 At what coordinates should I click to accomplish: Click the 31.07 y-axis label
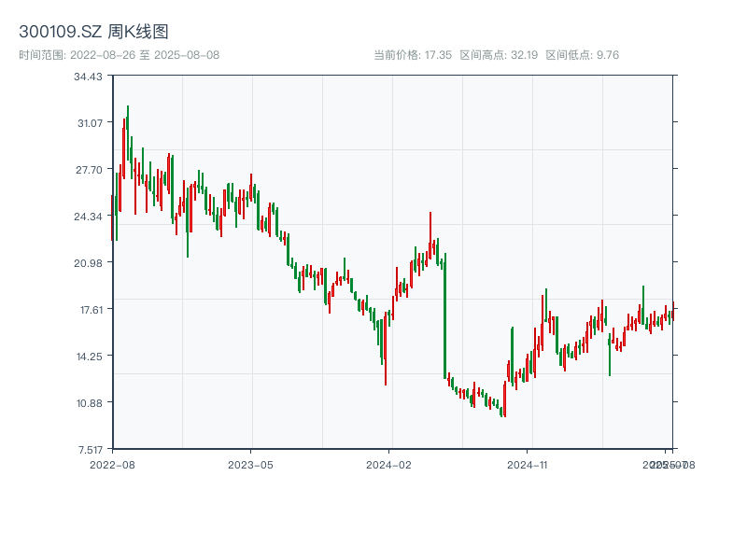[x=89, y=123]
